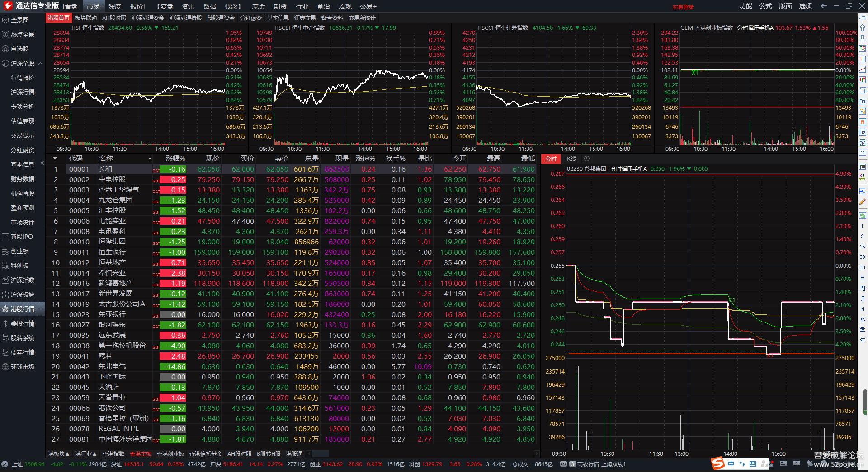Collapse the 沪深个股 sidebar group
The width and height of the screenshot is (868, 472).
click(41, 63)
